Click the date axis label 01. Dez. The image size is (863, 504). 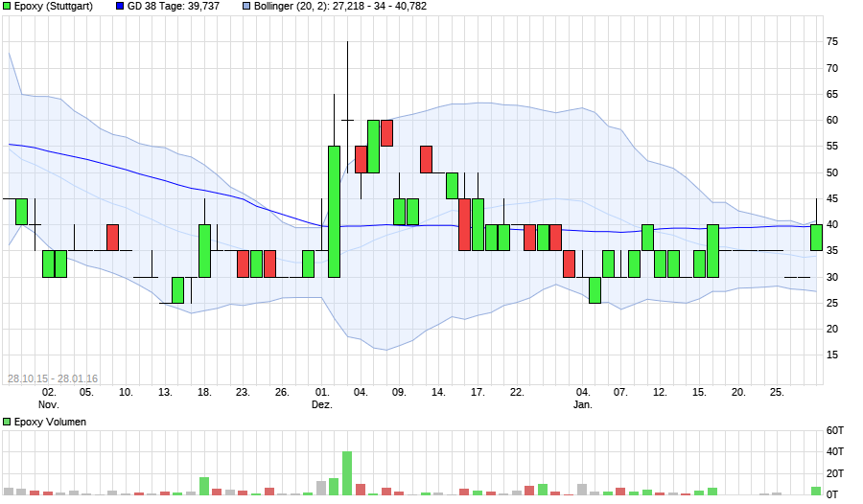tap(322, 399)
